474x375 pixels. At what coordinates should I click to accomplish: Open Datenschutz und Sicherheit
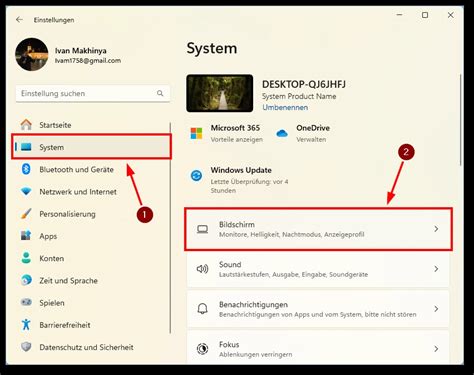pyautogui.click(x=86, y=347)
